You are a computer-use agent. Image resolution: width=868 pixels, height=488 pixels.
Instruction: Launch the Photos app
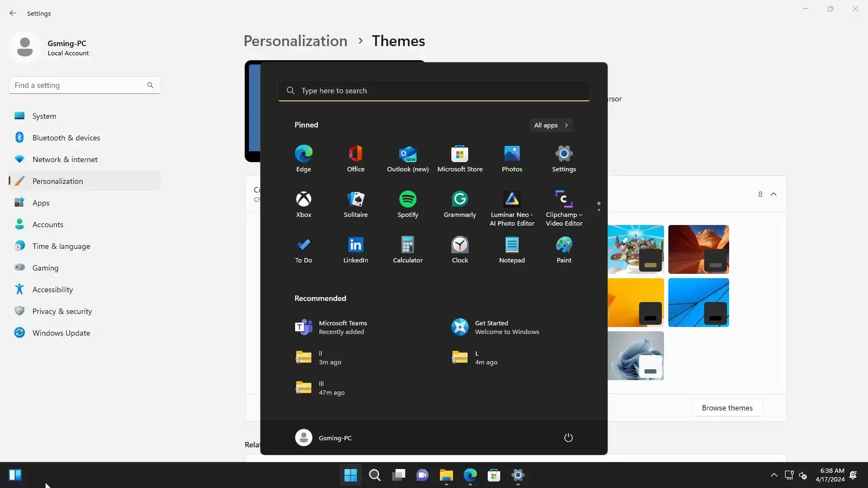pyautogui.click(x=512, y=158)
